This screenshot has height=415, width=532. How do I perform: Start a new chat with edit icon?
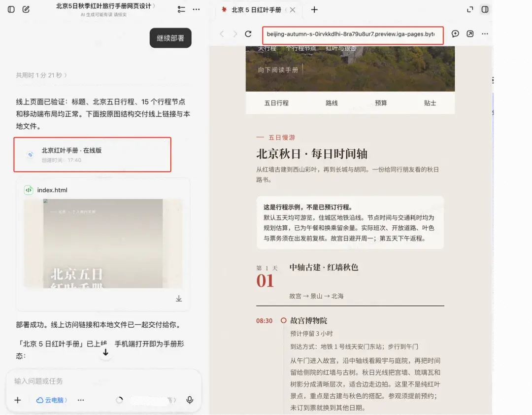pos(26,9)
